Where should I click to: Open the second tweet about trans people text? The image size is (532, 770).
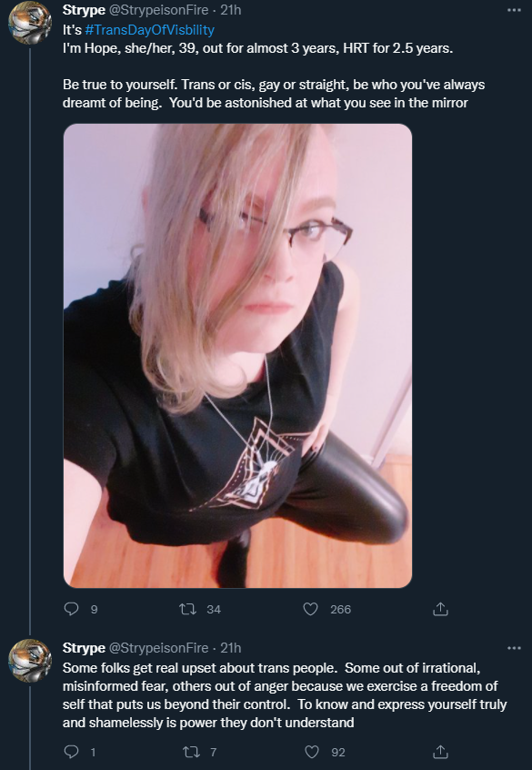click(285, 695)
